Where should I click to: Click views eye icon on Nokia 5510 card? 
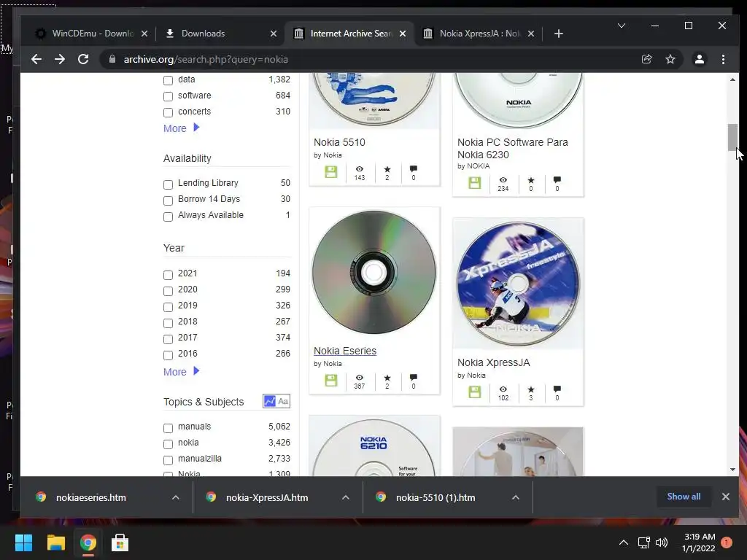[x=359, y=169]
